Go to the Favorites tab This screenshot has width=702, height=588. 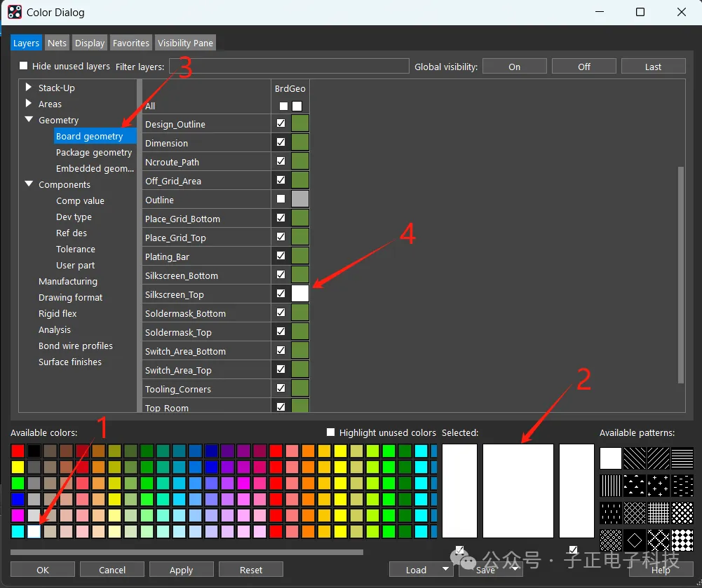(130, 43)
